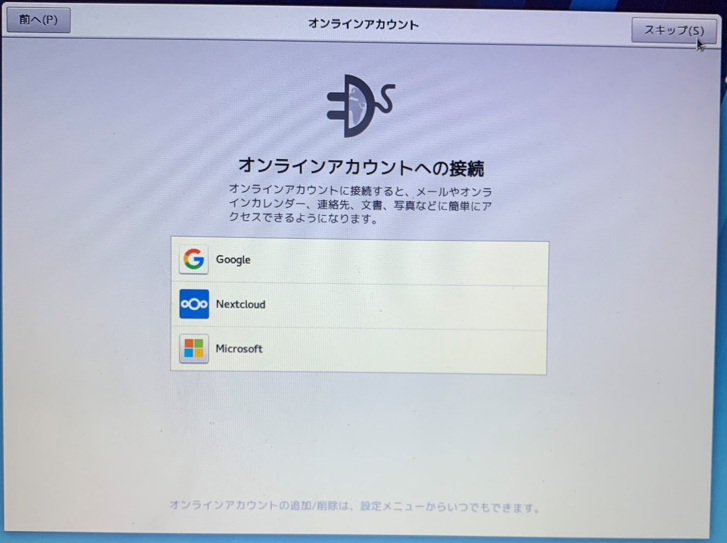Click the オンラインアカウント title in header bar
Image resolution: width=727 pixels, height=543 pixels.
point(364,24)
